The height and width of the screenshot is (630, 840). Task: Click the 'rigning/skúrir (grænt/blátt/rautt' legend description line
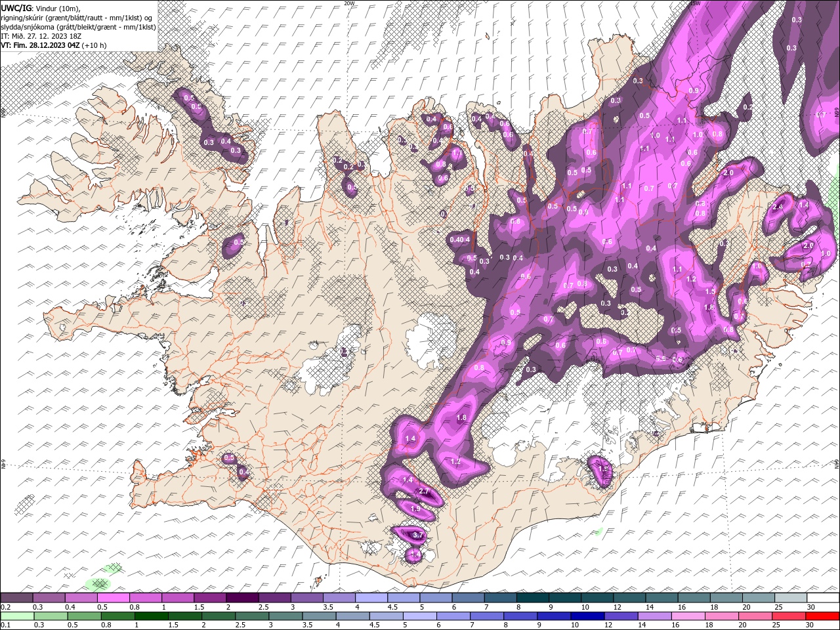[77, 17]
